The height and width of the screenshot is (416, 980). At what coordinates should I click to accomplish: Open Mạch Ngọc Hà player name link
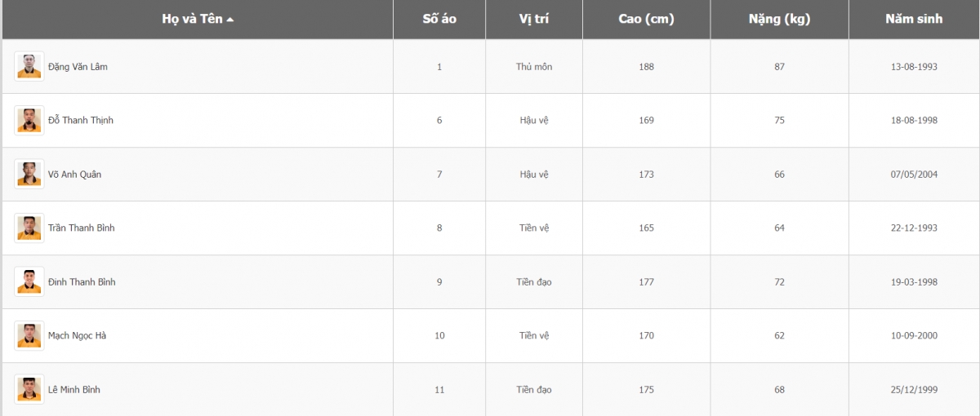[77, 336]
